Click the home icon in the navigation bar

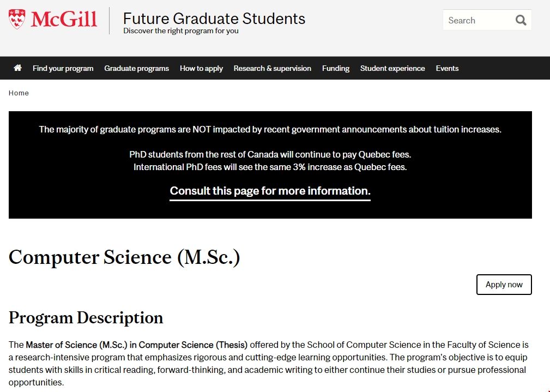point(17,68)
